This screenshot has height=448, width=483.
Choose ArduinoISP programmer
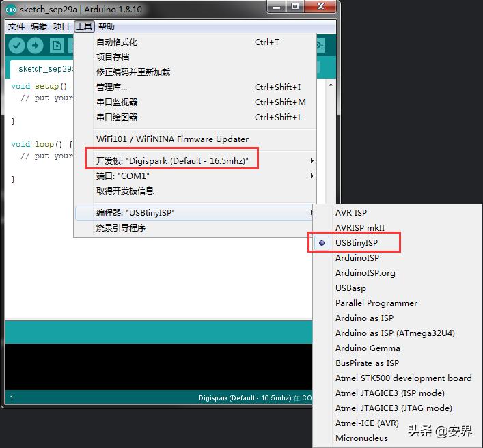click(397, 258)
